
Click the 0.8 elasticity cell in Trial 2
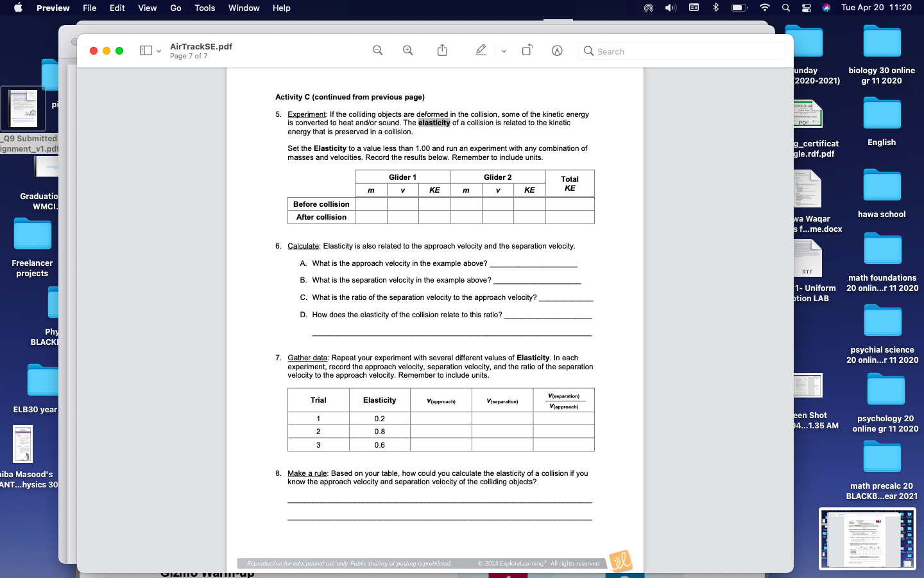[x=380, y=432]
